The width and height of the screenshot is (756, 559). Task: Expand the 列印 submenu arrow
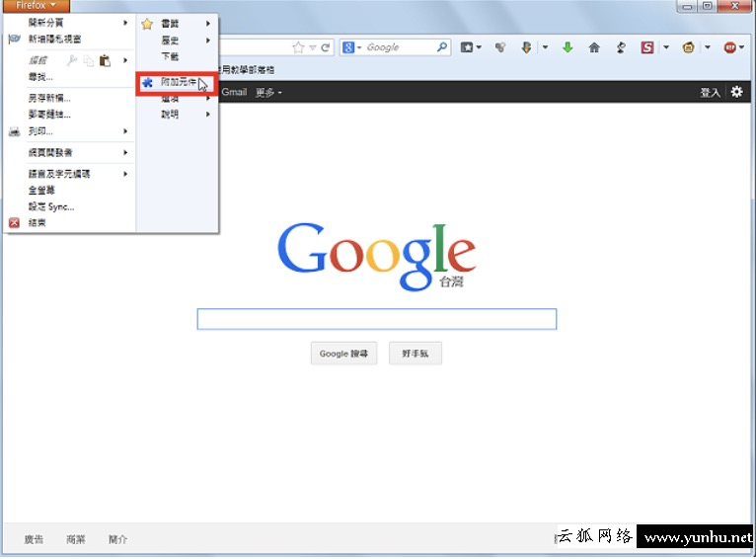[125, 131]
